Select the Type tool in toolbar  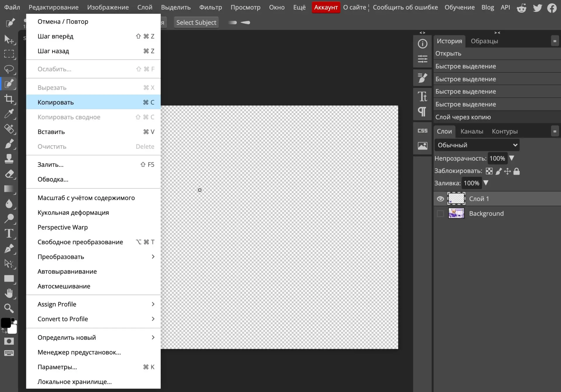[9, 234]
